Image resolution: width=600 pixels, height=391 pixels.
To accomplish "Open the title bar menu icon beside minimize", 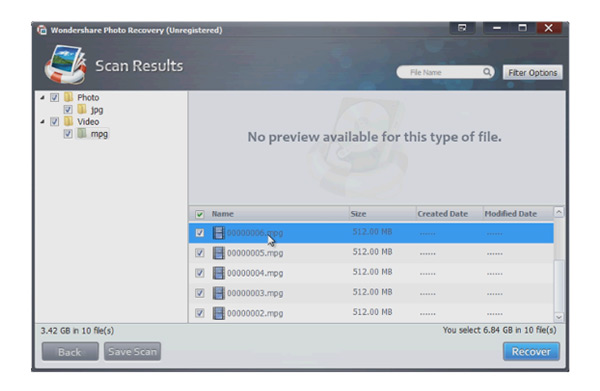I will click(462, 28).
